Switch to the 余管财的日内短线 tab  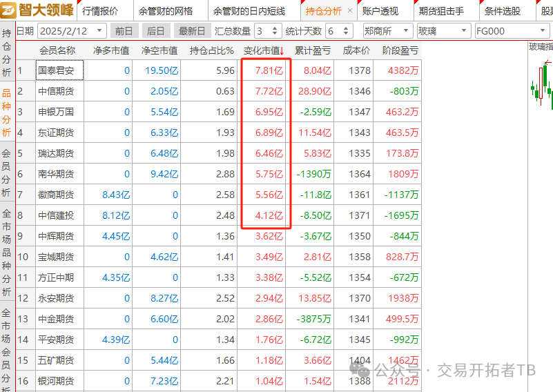249,11
